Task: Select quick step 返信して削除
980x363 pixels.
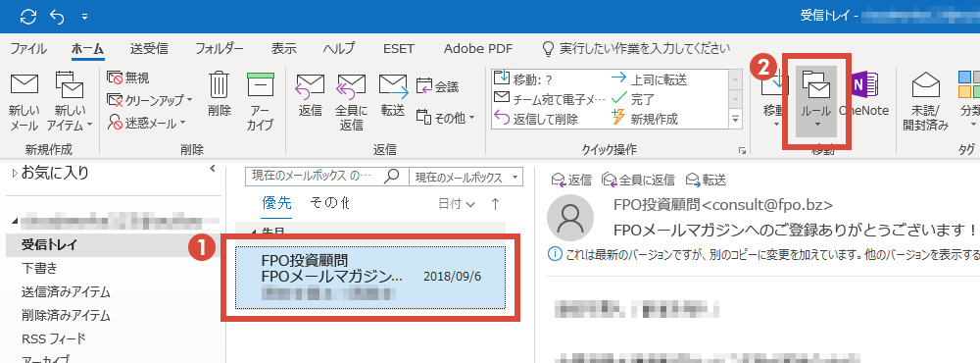Action: [536, 119]
